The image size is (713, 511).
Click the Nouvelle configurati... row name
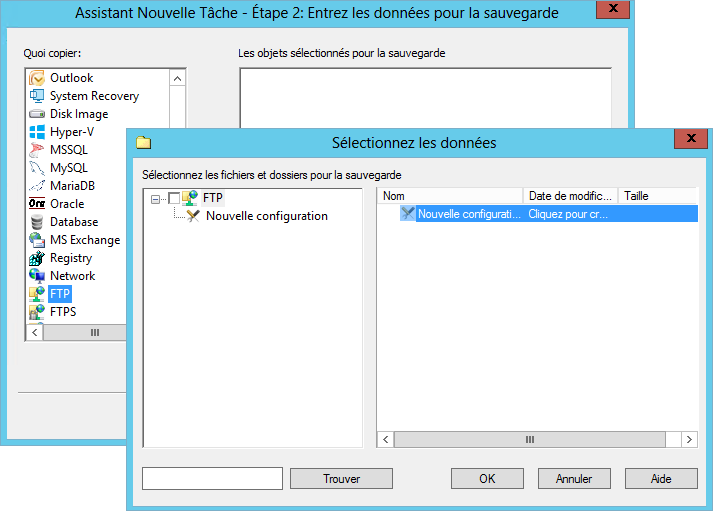pyautogui.click(x=469, y=214)
